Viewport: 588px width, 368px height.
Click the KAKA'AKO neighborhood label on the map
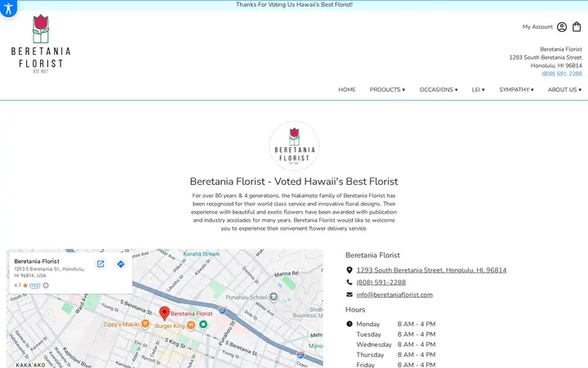pyautogui.click(x=30, y=365)
